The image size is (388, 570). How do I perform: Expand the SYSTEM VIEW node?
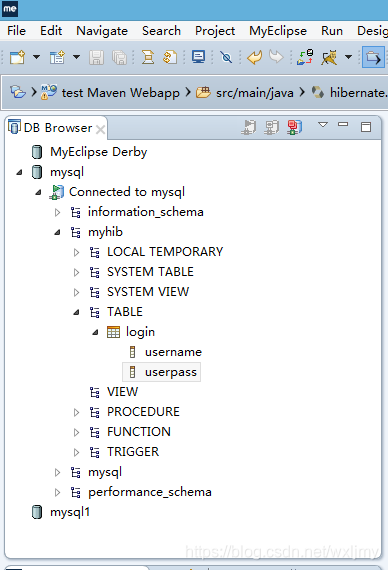76,292
